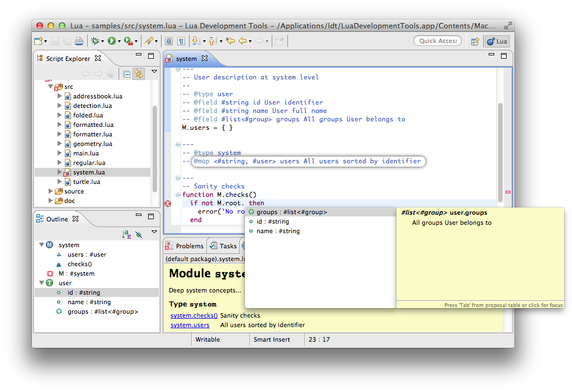Minimize the editor area
Viewport: 572px width, 392px height.
coord(491,55)
